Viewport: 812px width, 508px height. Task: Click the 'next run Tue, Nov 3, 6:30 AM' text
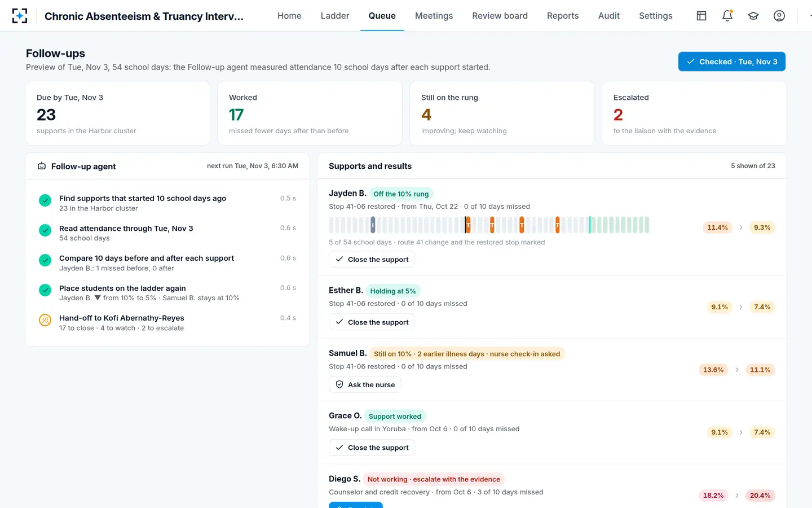pos(253,166)
